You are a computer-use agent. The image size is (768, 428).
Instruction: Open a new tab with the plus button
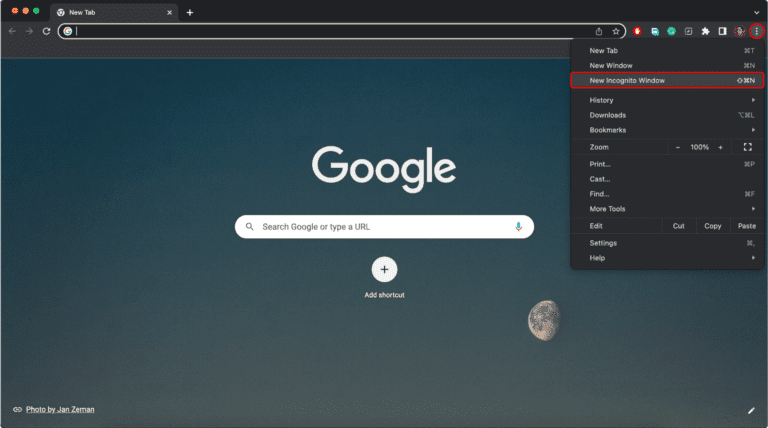190,13
